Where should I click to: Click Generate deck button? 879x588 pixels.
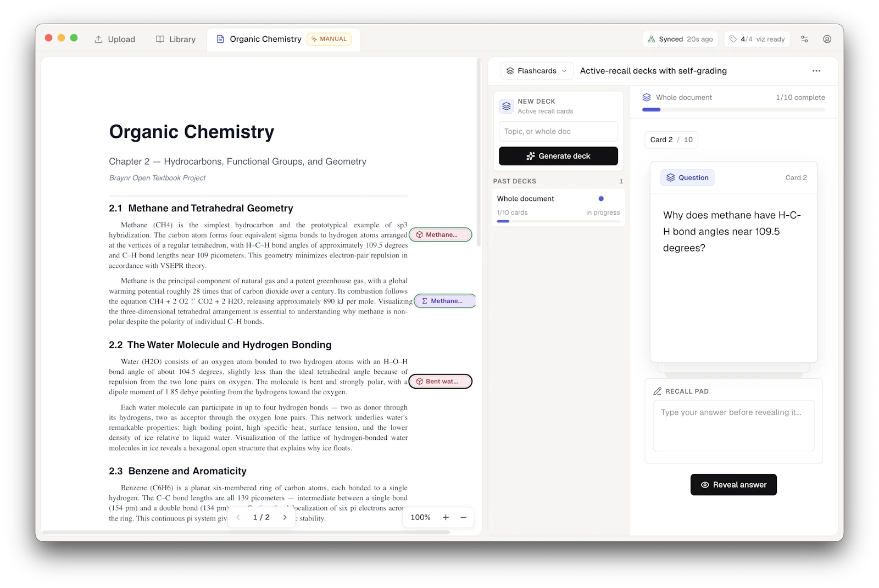[x=558, y=156]
